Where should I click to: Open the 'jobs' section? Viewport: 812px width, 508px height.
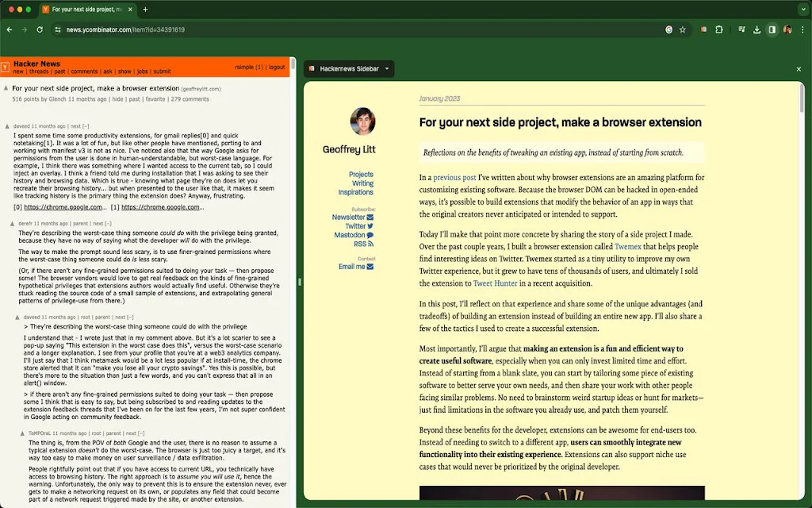pyautogui.click(x=142, y=71)
